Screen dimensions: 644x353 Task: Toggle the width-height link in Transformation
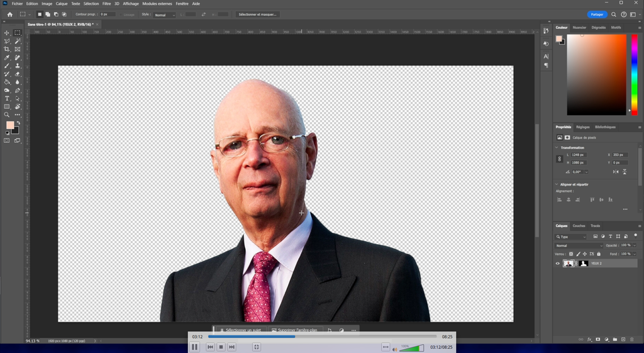pyautogui.click(x=560, y=159)
